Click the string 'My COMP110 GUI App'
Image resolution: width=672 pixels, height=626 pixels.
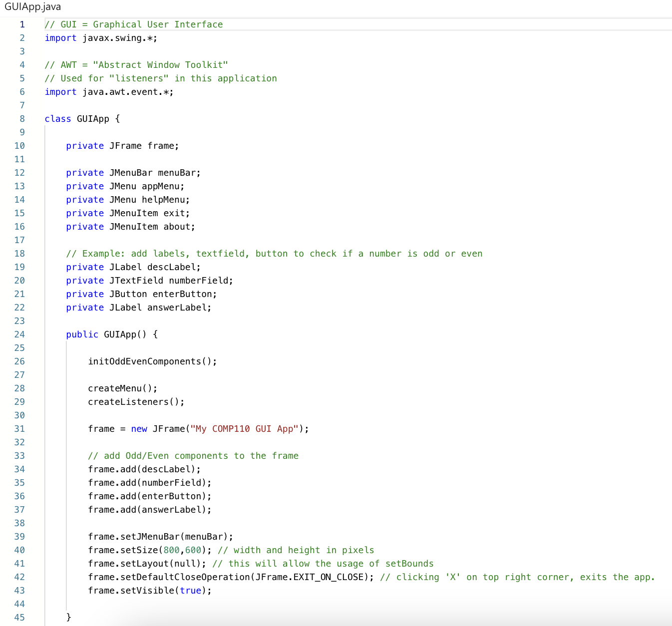click(x=244, y=428)
